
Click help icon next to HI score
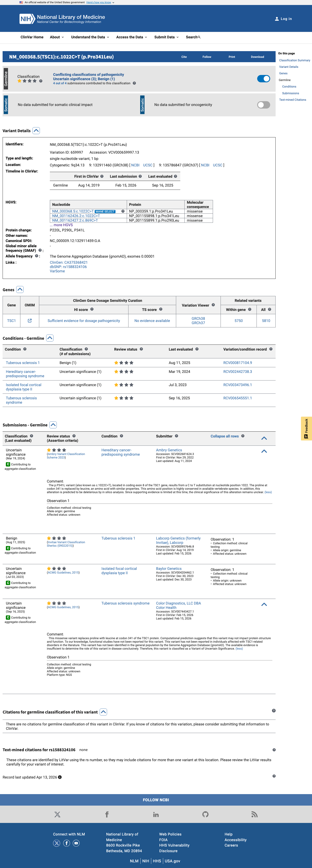click(x=92, y=309)
